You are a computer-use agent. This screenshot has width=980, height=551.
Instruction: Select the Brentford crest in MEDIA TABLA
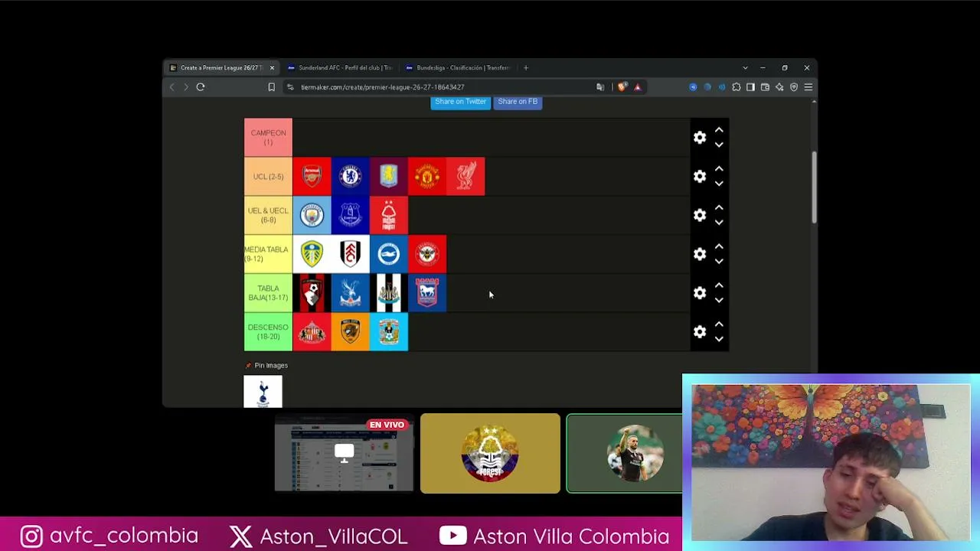tap(427, 254)
